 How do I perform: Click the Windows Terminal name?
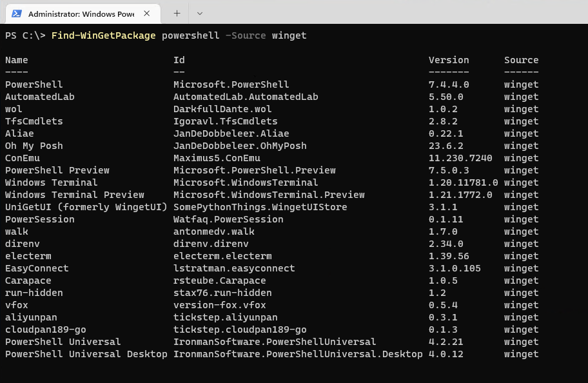click(x=52, y=182)
